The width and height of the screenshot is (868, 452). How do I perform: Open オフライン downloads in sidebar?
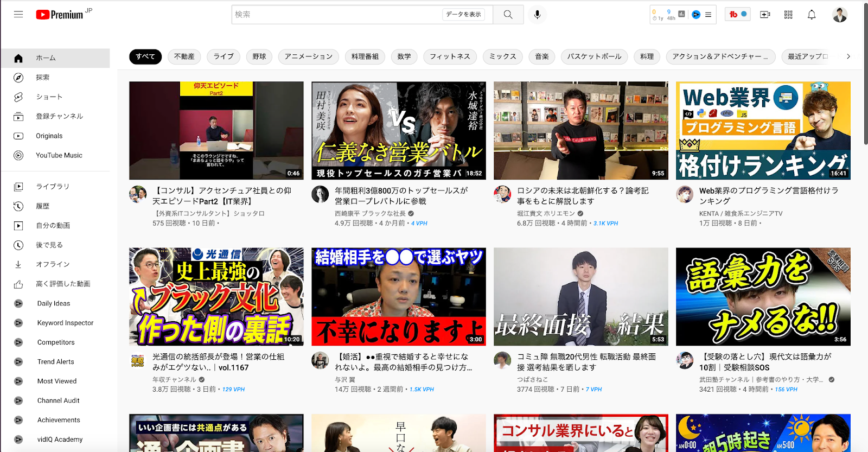click(x=55, y=264)
